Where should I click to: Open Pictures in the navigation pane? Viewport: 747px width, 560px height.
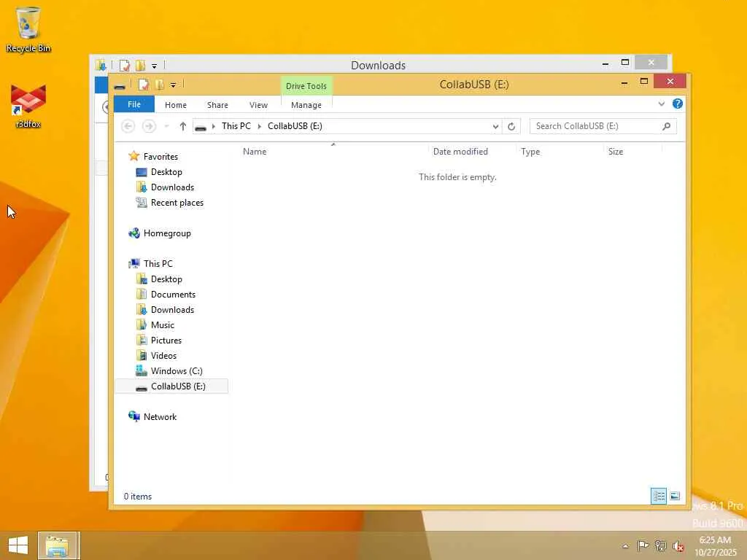pyautogui.click(x=166, y=340)
